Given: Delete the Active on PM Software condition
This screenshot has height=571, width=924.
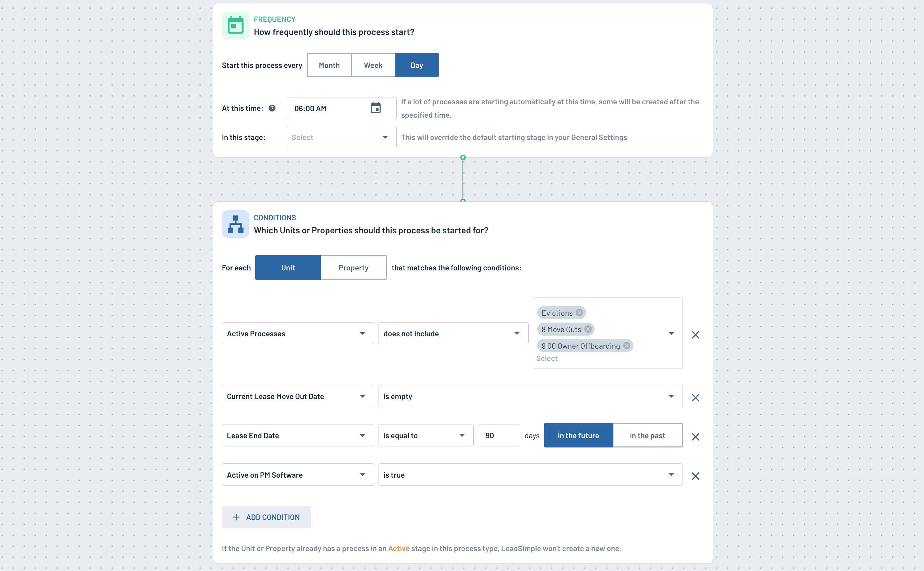Looking at the screenshot, I should pos(695,476).
